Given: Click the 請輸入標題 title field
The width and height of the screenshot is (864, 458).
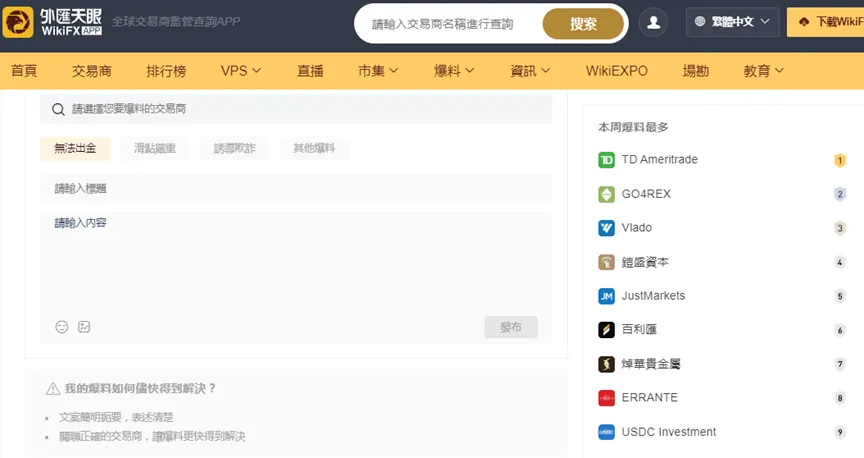Looking at the screenshot, I should pos(296,189).
